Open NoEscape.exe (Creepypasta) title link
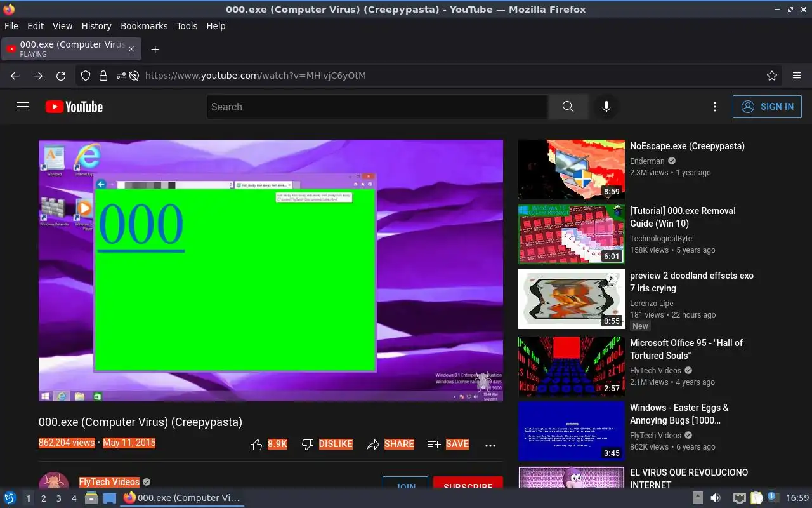The width and height of the screenshot is (812, 508). point(687,146)
